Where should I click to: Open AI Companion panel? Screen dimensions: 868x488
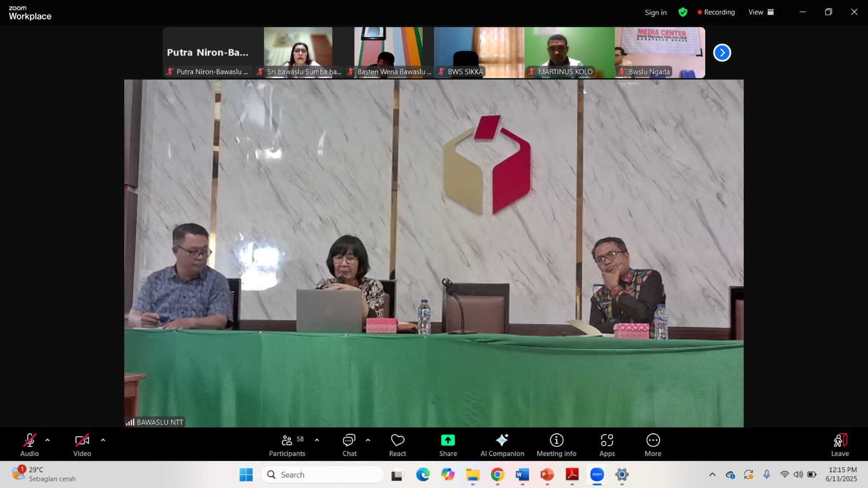[502, 445]
